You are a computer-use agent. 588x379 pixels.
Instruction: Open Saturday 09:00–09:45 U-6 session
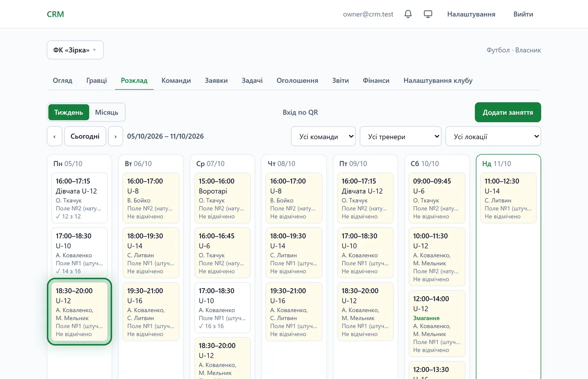tap(437, 198)
